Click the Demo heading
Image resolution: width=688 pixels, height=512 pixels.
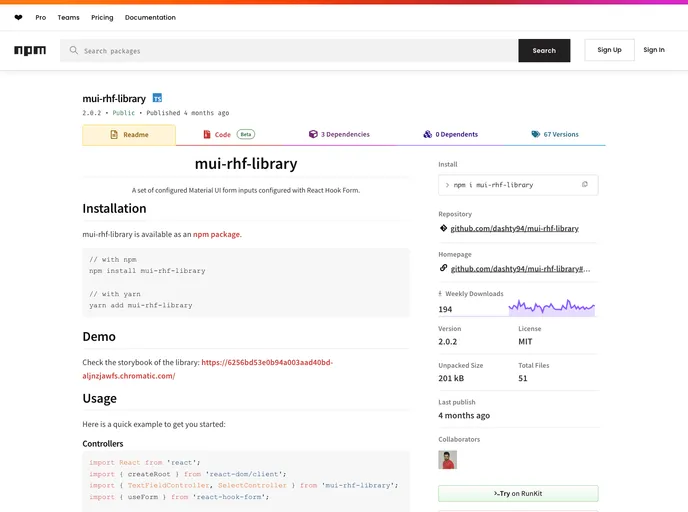click(x=99, y=337)
